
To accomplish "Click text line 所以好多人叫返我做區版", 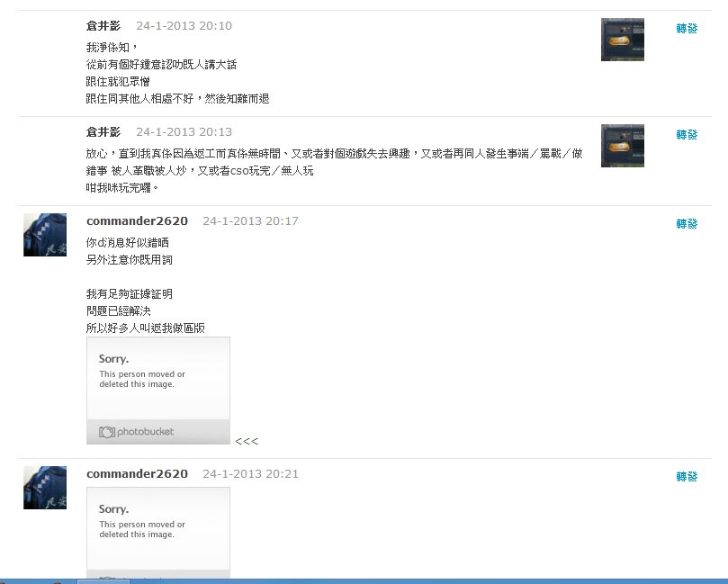I will [x=145, y=328].
